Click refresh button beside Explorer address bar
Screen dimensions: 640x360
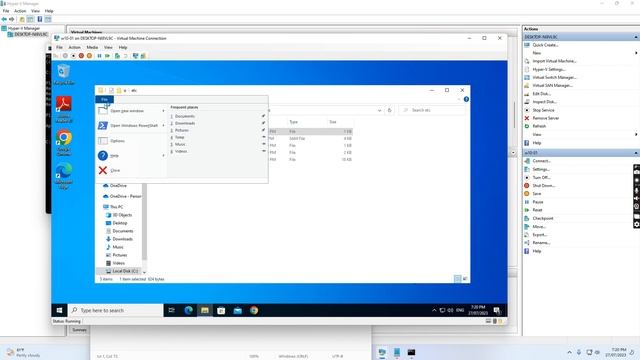pos(390,110)
